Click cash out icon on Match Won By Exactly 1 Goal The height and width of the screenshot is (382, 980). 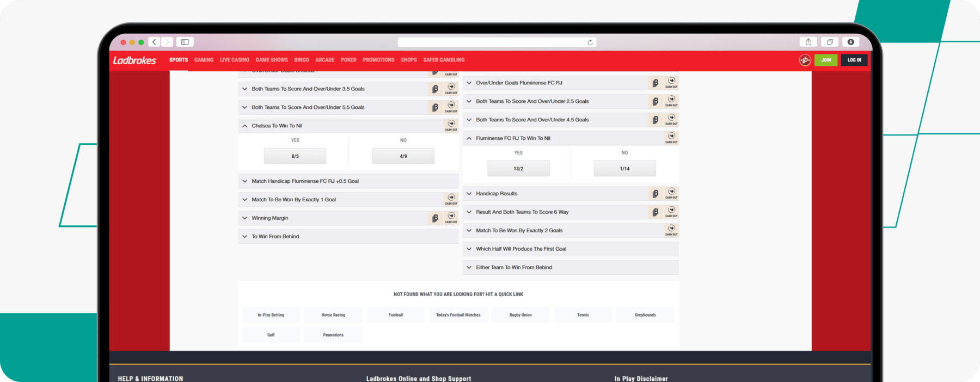click(451, 199)
